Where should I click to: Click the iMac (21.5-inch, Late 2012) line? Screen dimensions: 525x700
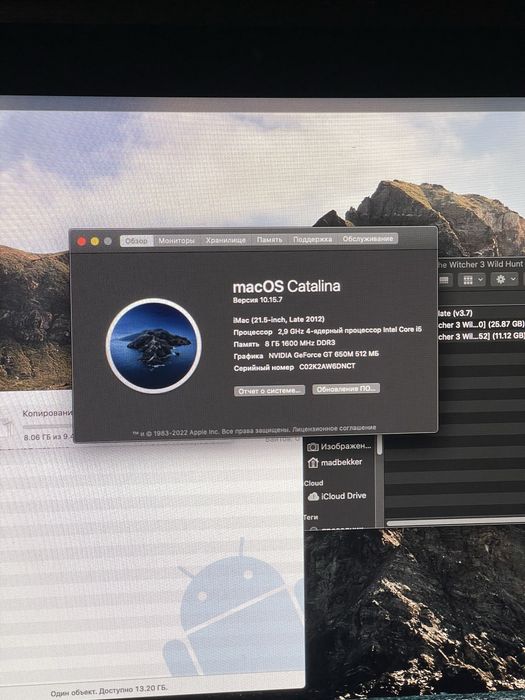click(x=279, y=320)
